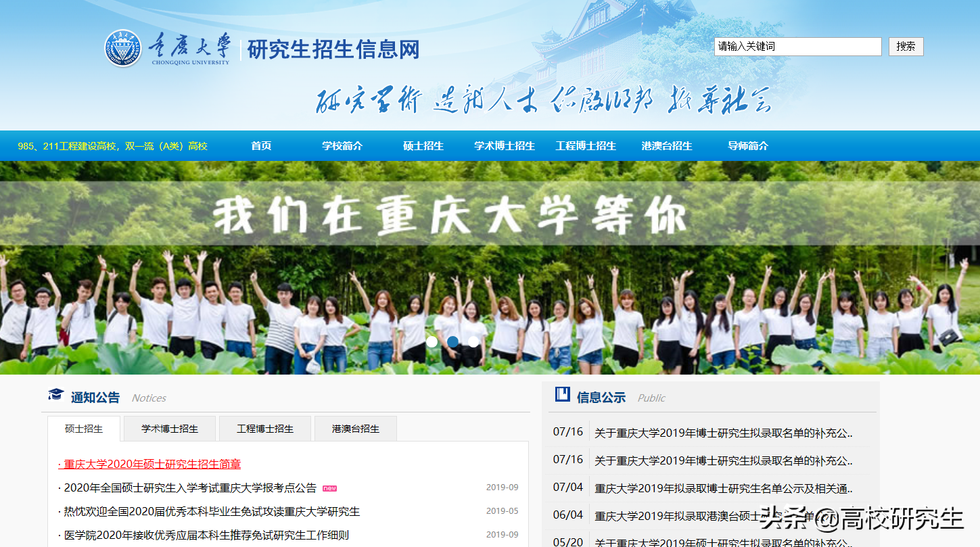The height and width of the screenshot is (547, 980).
Task: Click the graduation cap icon beside 通知公告
Action: 55,395
